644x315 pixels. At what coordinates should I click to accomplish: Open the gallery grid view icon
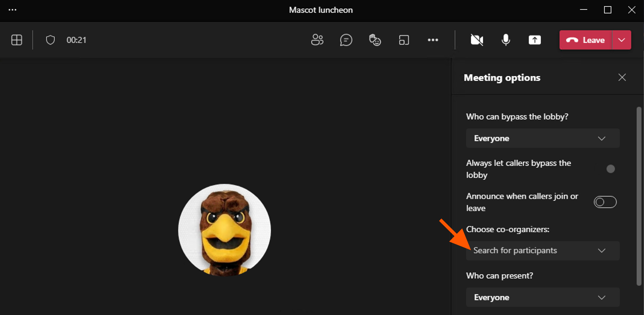point(17,40)
